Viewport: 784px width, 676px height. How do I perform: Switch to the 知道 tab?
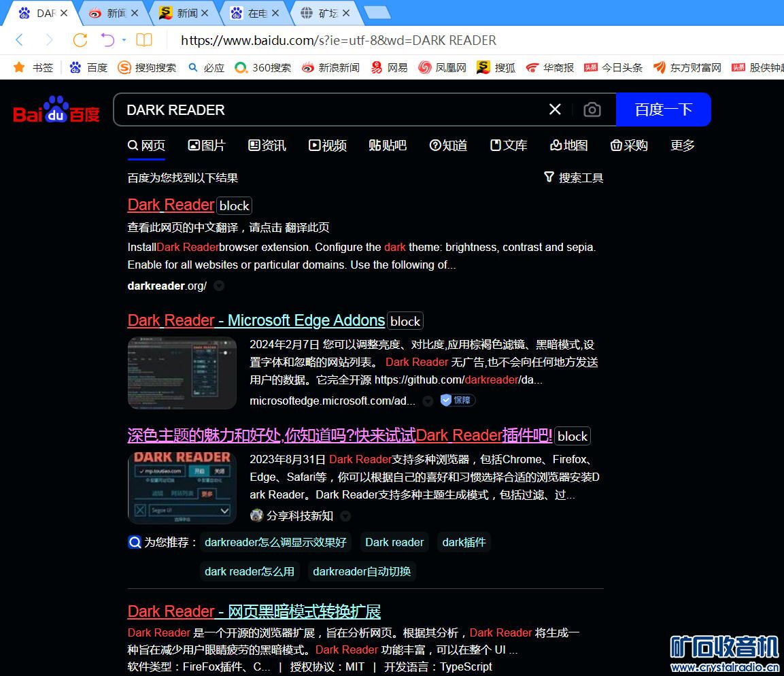coord(448,146)
